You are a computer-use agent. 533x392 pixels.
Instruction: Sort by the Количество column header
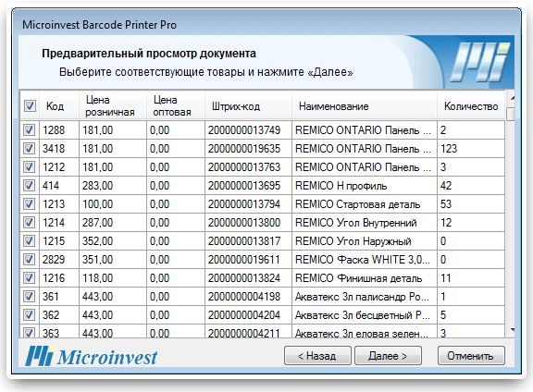[471, 106]
